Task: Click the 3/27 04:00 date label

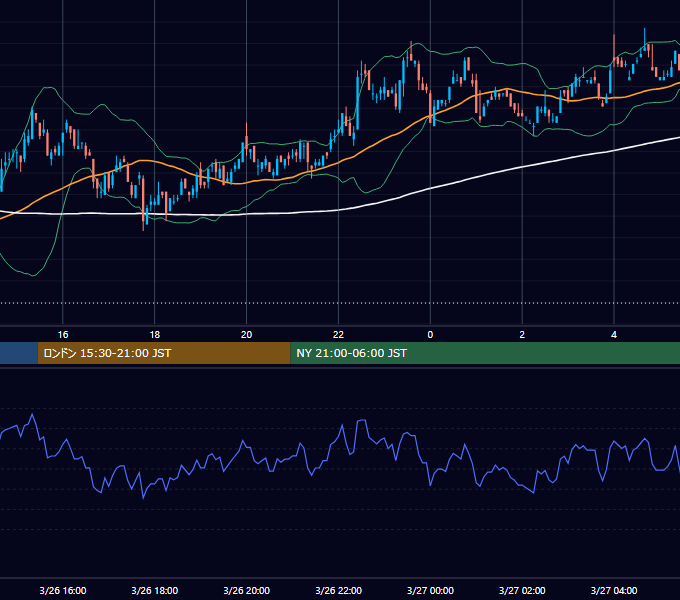Action: (x=614, y=590)
